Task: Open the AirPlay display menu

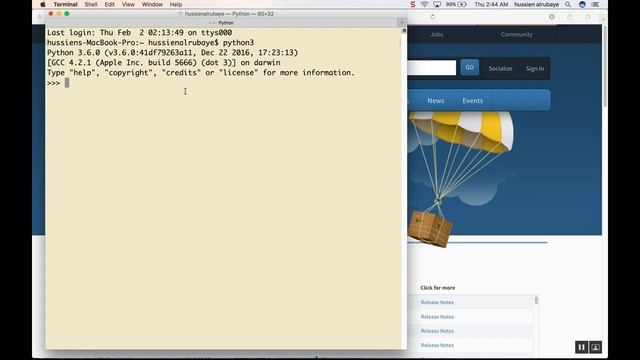Action: point(437,4)
